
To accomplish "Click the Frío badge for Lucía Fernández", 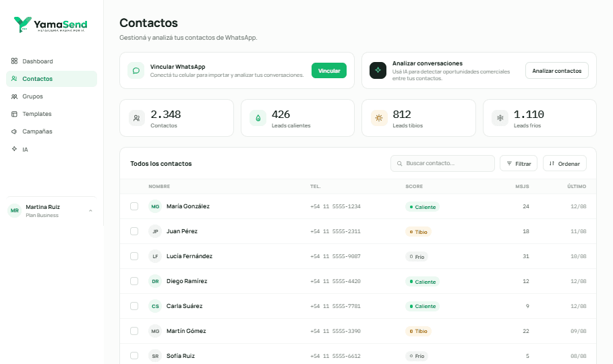I will 417,257.
